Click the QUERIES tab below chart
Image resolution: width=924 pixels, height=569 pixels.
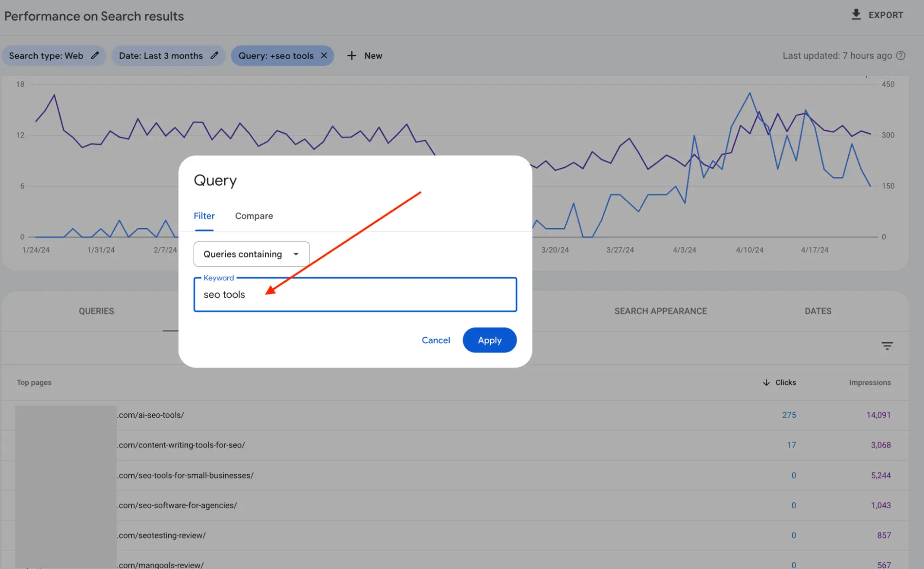[x=96, y=310]
